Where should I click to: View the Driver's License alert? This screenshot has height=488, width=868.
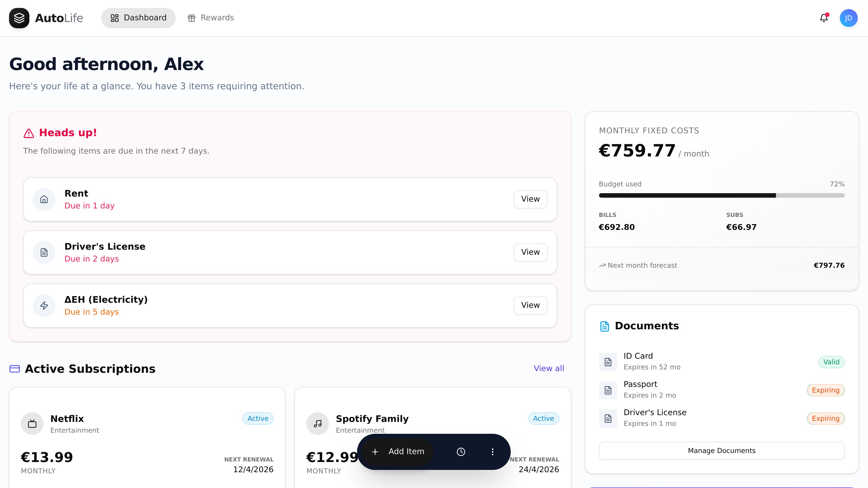pyautogui.click(x=530, y=252)
